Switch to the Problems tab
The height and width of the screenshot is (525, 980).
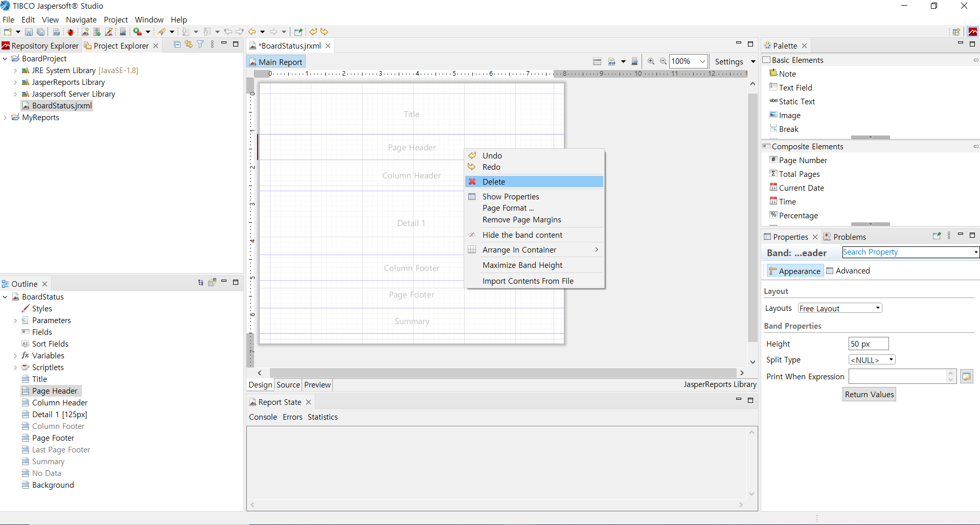pos(845,237)
